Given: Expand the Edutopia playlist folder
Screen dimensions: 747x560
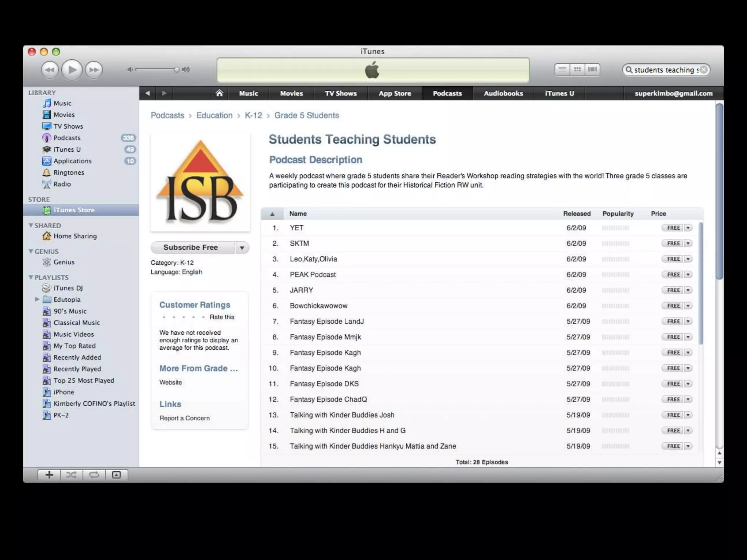Looking at the screenshot, I should 37,299.
